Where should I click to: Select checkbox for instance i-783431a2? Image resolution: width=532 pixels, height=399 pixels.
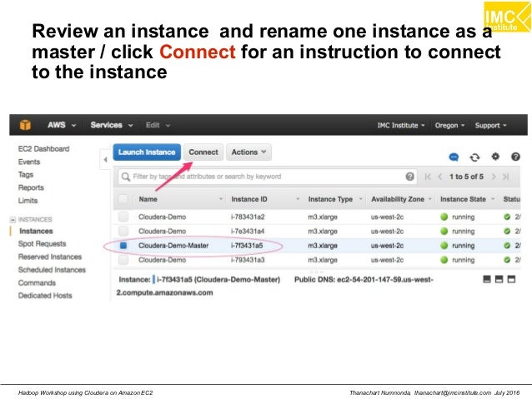point(123,217)
